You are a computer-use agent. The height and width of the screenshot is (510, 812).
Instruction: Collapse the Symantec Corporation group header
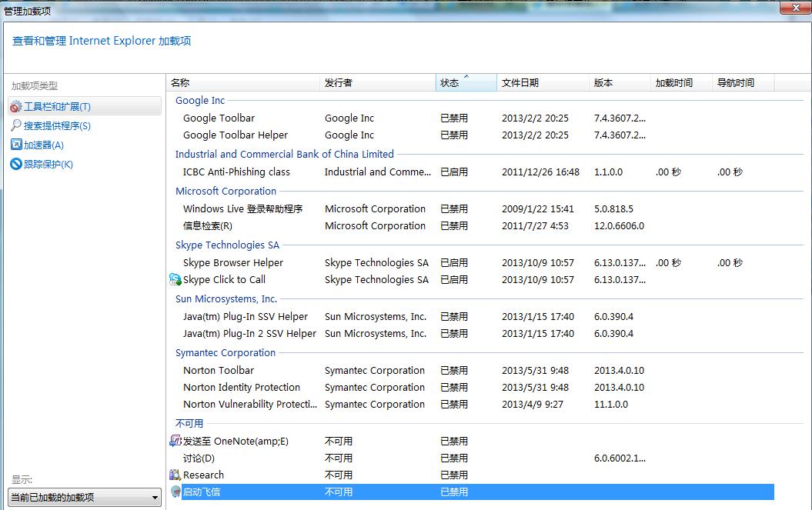226,352
